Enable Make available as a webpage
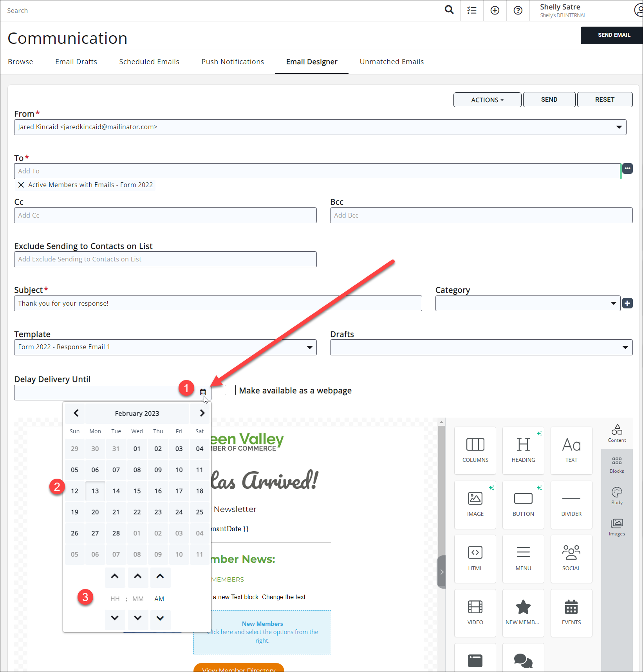The height and width of the screenshot is (672, 643). point(230,390)
